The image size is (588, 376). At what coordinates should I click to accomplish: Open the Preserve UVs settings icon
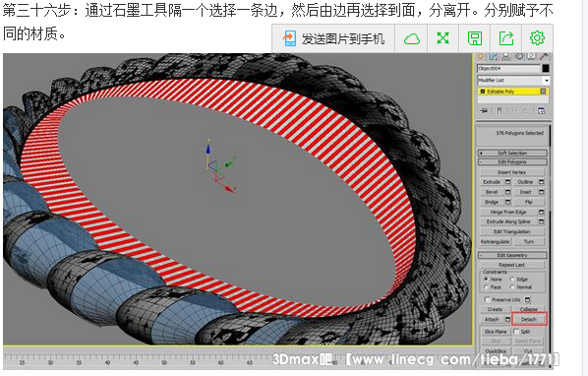528,299
